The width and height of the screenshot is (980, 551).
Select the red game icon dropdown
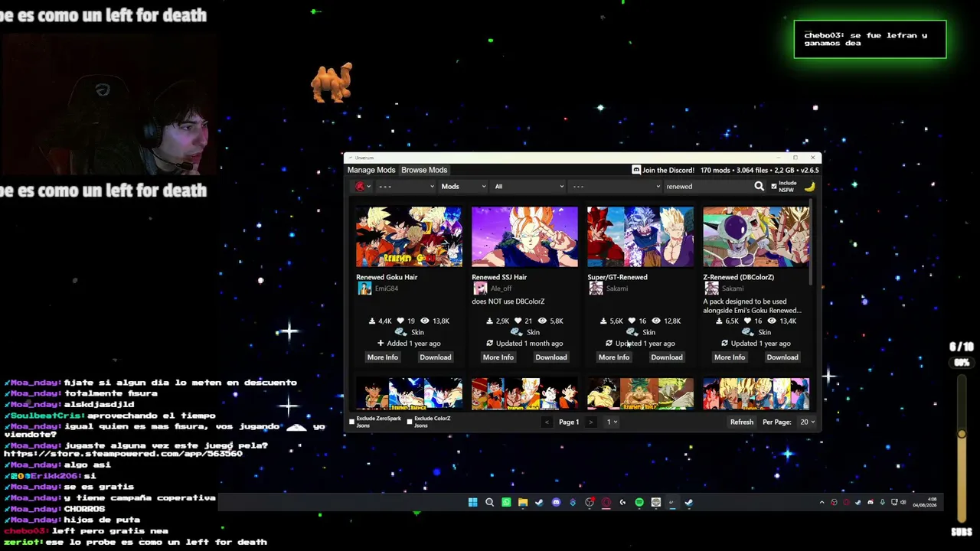(x=363, y=186)
